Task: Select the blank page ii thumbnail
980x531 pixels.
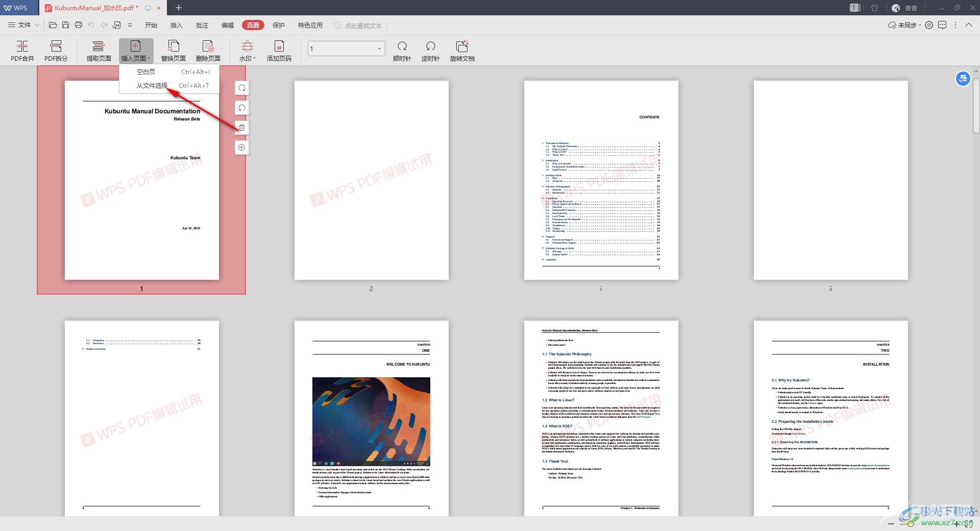Action: [x=831, y=180]
